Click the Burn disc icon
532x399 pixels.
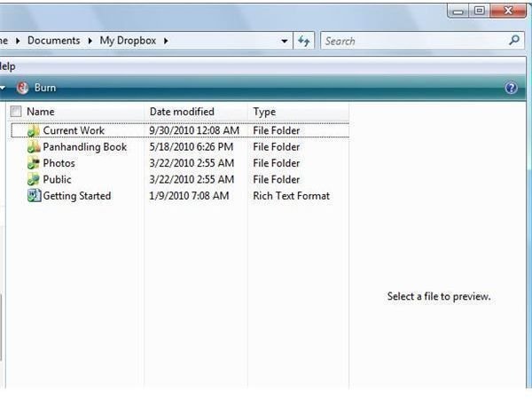coord(22,88)
